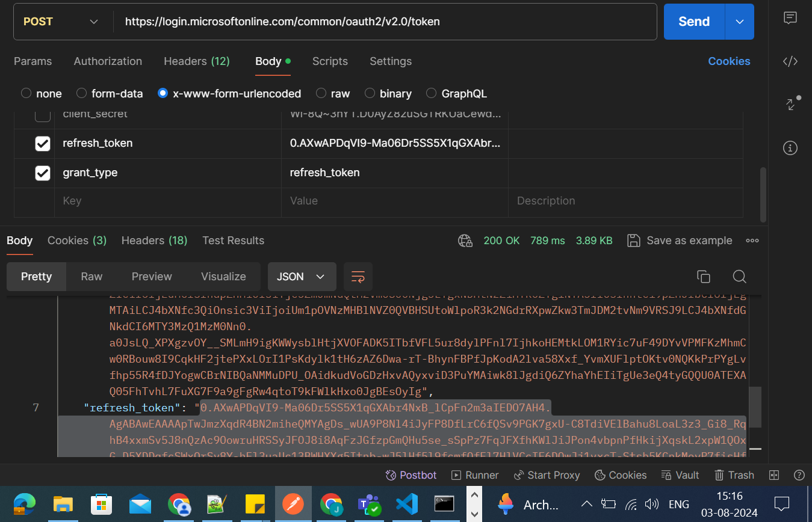Switch response view to Preview
Viewport: 812px width, 522px height.
tap(152, 277)
